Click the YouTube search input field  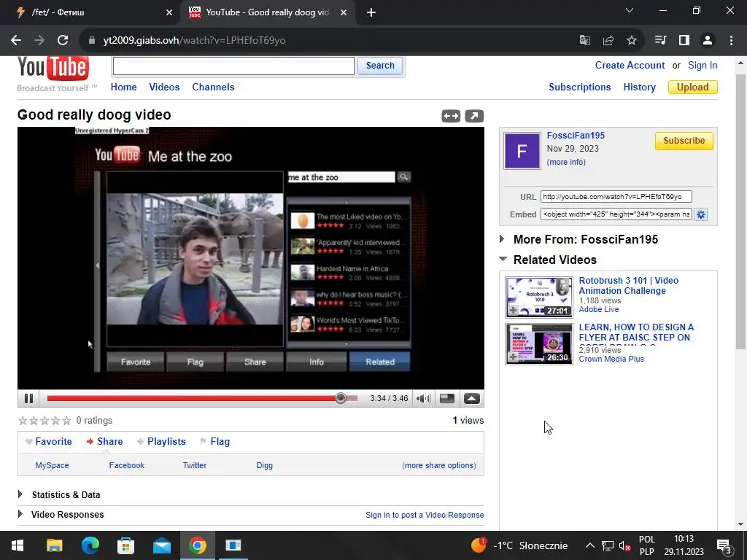click(233, 66)
